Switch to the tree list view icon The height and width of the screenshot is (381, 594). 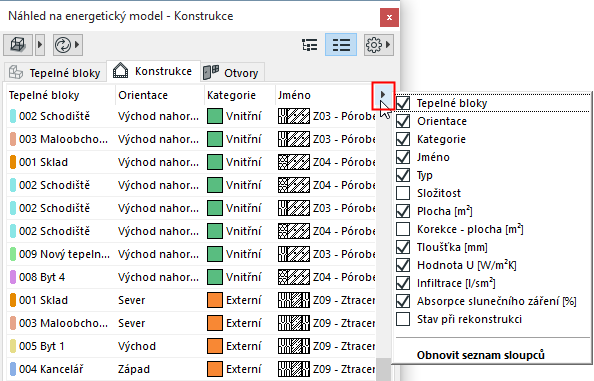coord(310,45)
